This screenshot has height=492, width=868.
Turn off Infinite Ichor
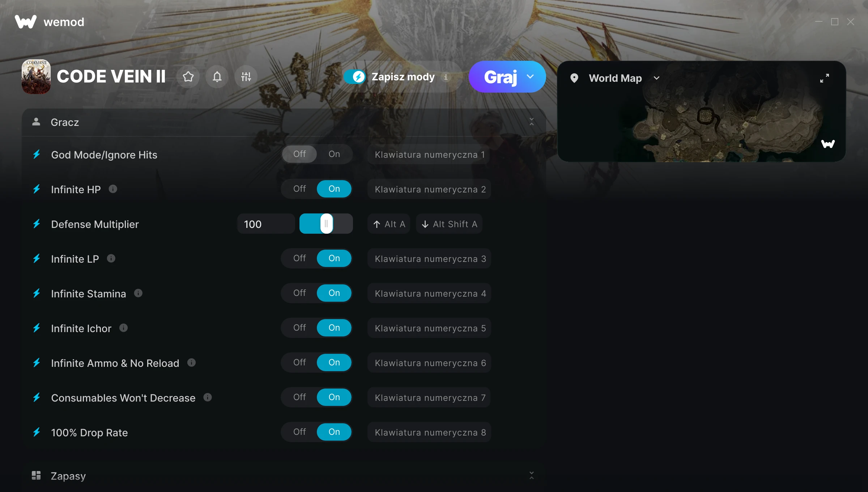pyautogui.click(x=299, y=328)
